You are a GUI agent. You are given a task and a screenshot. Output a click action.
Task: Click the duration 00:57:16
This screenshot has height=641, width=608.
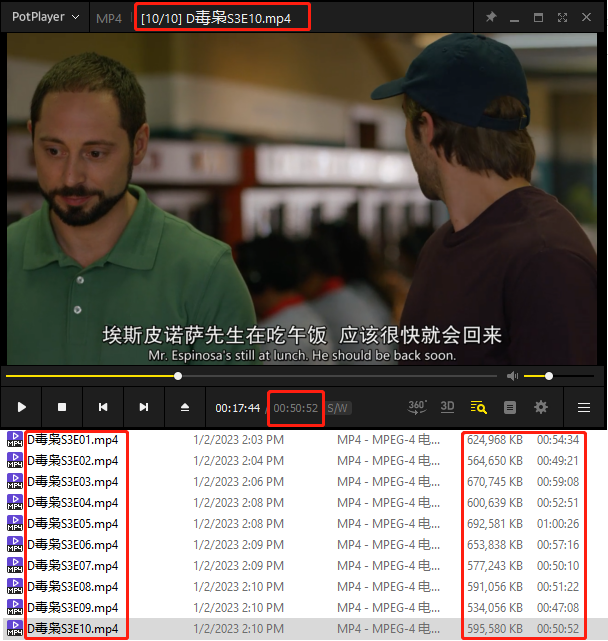click(x=558, y=545)
